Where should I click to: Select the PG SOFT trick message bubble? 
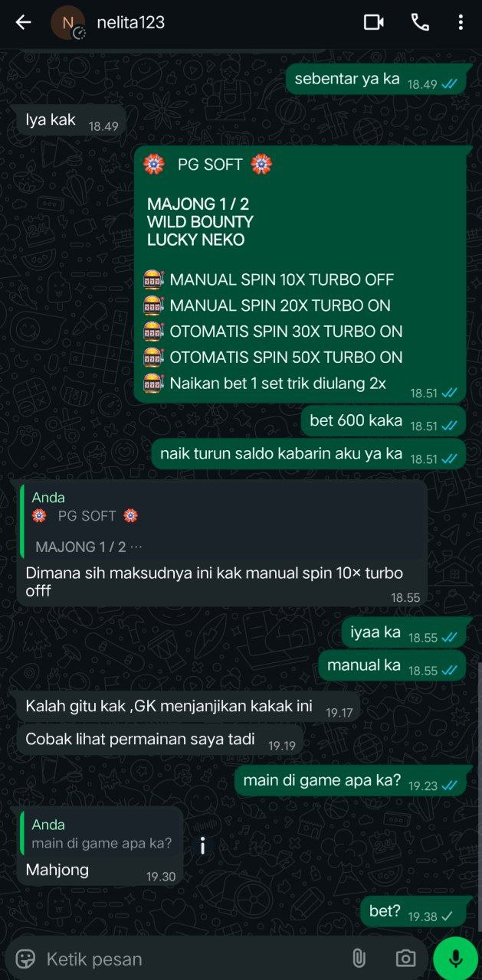pos(300,274)
